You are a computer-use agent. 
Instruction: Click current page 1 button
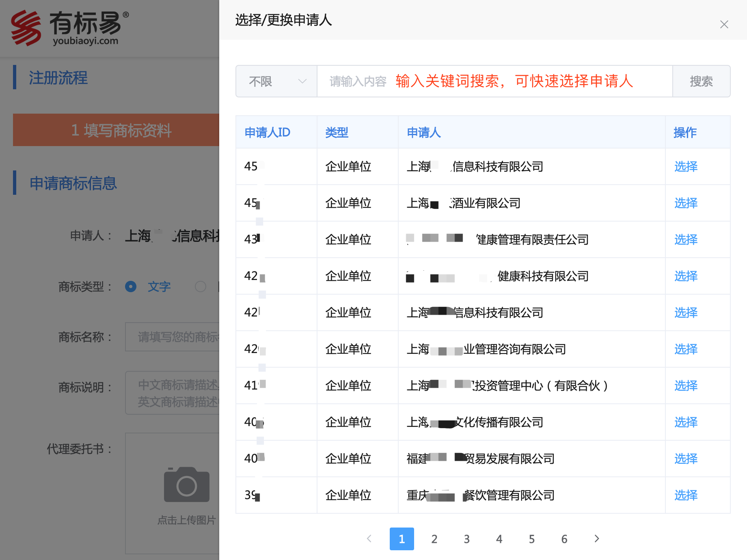pyautogui.click(x=402, y=539)
